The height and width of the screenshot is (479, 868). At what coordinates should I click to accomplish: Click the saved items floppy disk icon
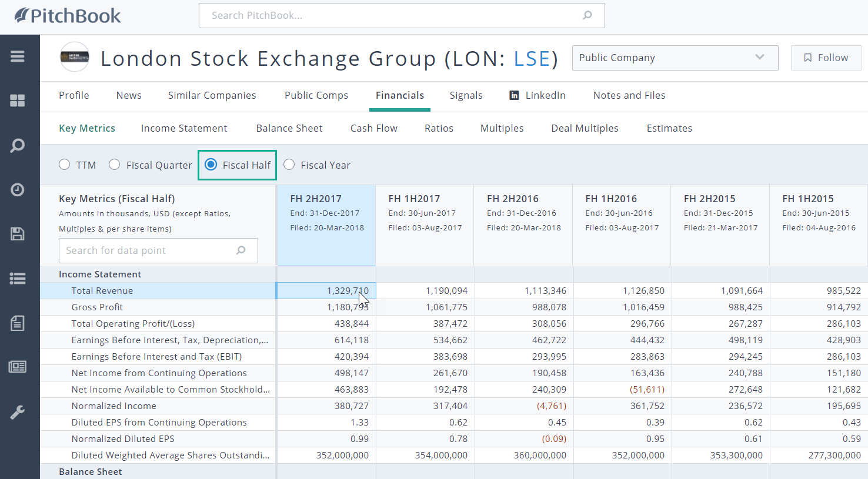tap(18, 234)
